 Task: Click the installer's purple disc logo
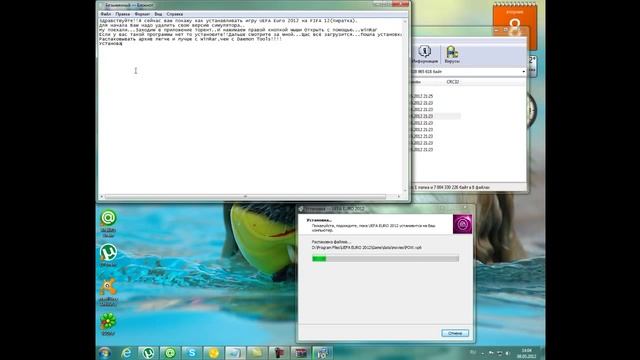click(462, 224)
